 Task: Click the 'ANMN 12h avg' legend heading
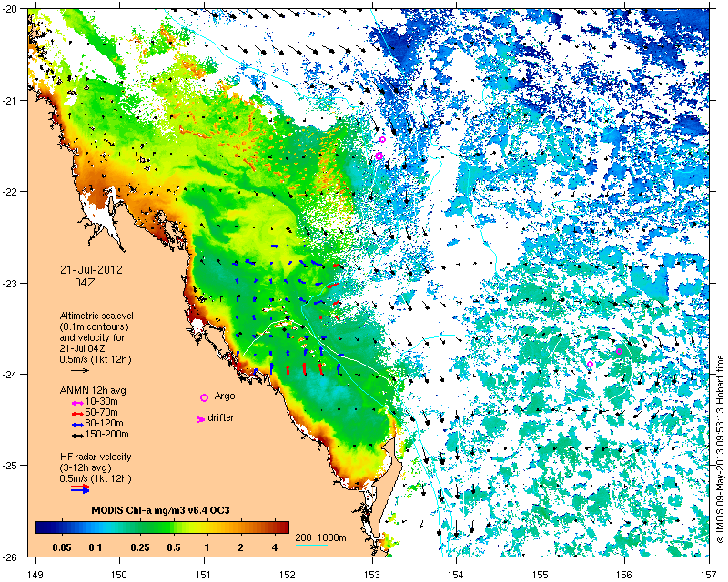(x=93, y=390)
